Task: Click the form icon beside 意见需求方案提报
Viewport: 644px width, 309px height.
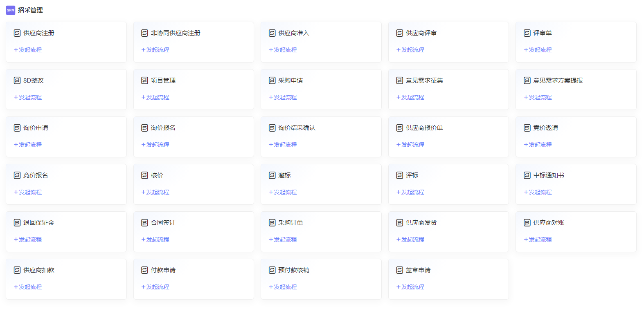Action: coord(527,81)
